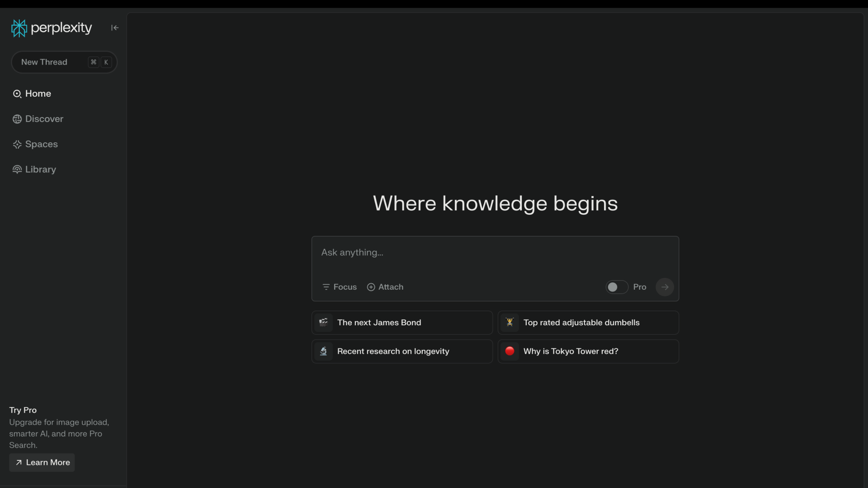Open the Library section

40,170
